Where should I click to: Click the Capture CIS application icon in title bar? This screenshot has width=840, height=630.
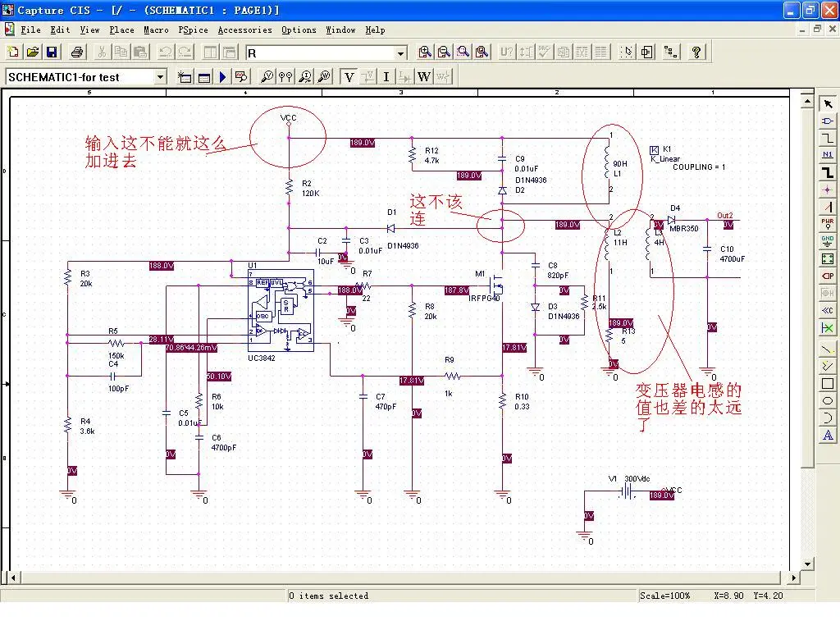[x=8, y=10]
